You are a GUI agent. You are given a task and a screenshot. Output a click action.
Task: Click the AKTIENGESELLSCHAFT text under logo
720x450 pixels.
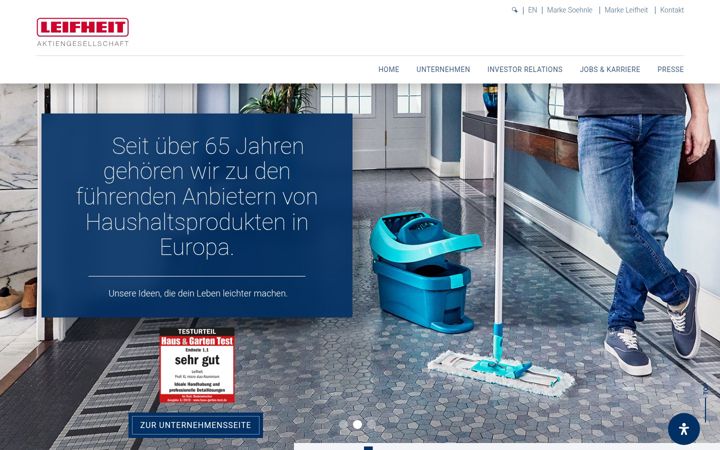click(x=83, y=44)
